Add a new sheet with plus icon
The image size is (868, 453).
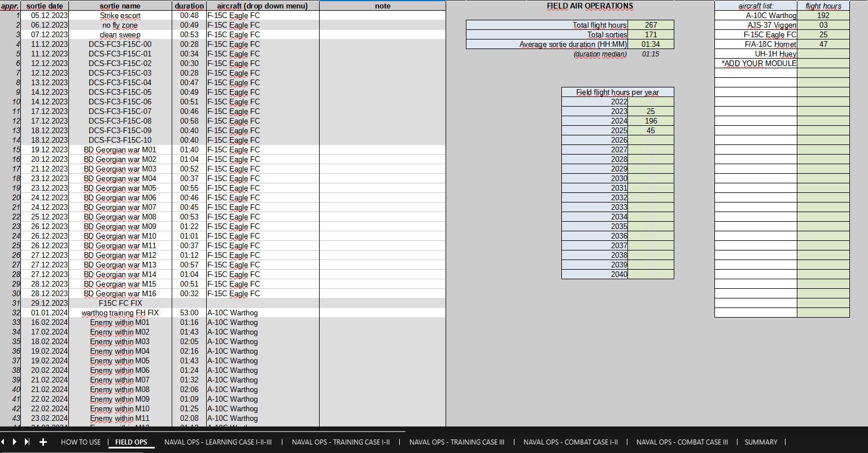[x=43, y=442]
